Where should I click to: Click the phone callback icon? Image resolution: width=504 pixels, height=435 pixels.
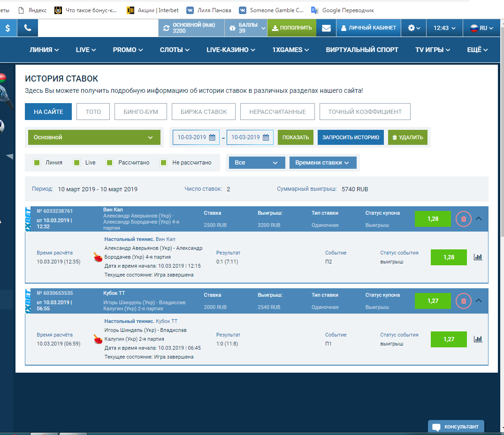pyautogui.click(x=28, y=28)
